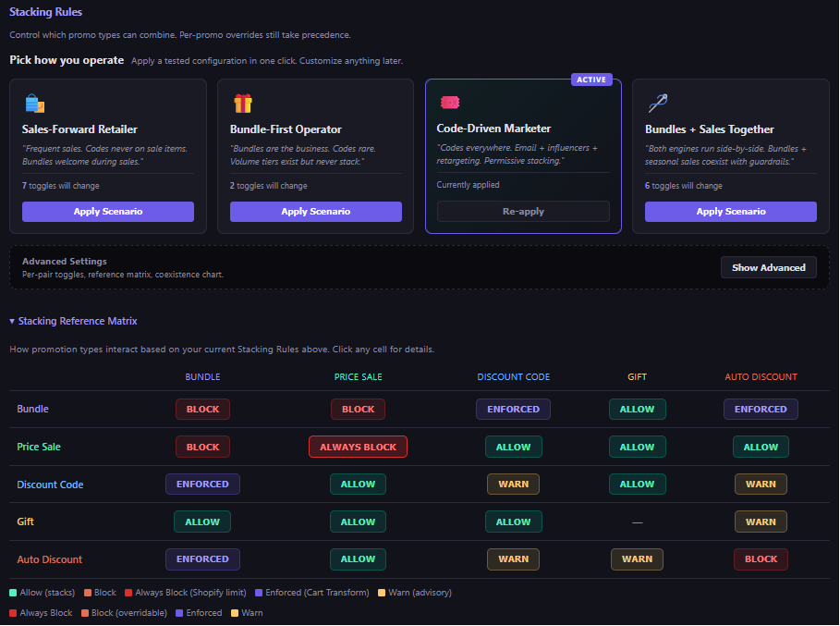The height and width of the screenshot is (626, 840).
Task: Click the Always Block (Shopify limit) legend swatch
Action: (x=128, y=593)
